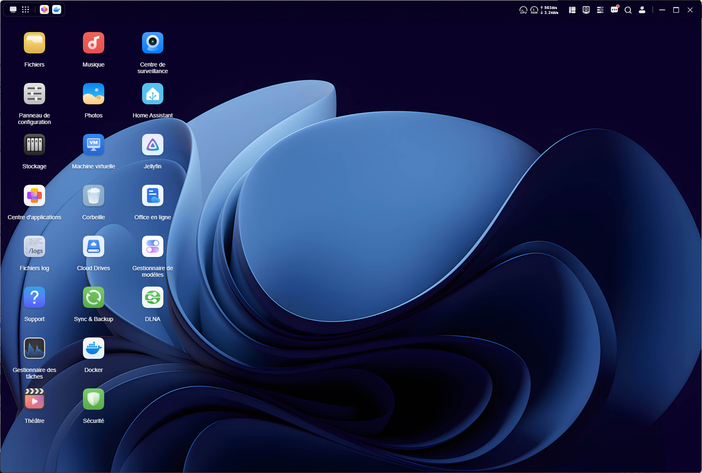Open Panneau de configuration

(34, 94)
